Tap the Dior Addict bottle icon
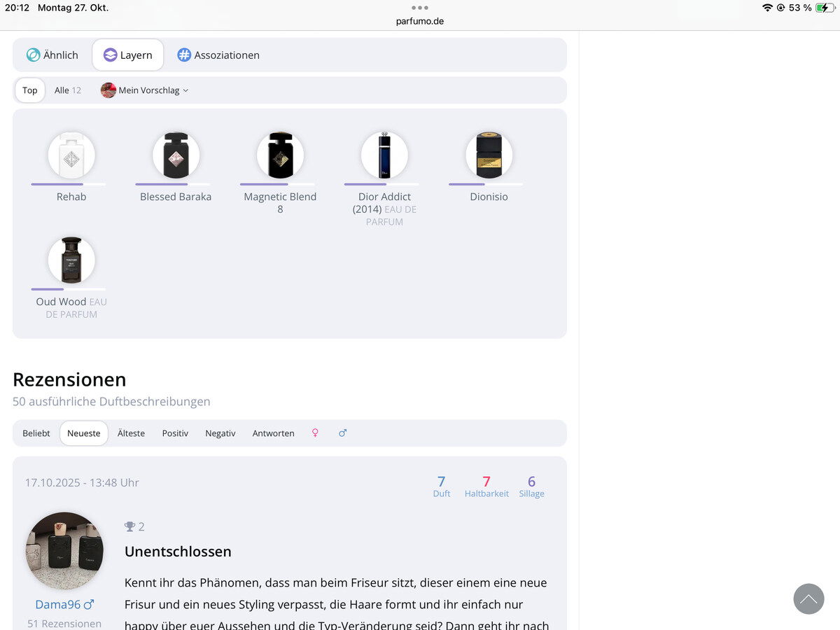Screen dimensions: 840x630 click(x=384, y=155)
